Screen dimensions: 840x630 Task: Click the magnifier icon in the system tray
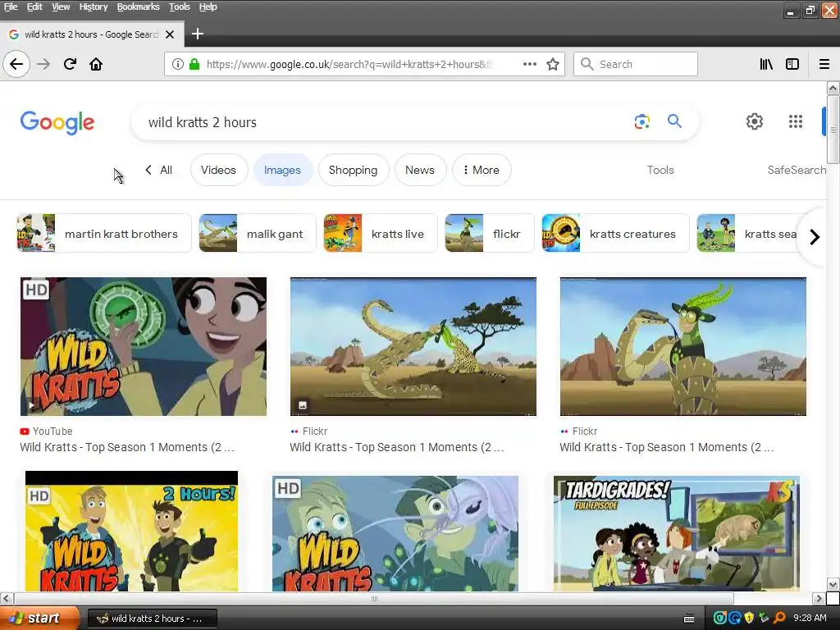(779, 619)
